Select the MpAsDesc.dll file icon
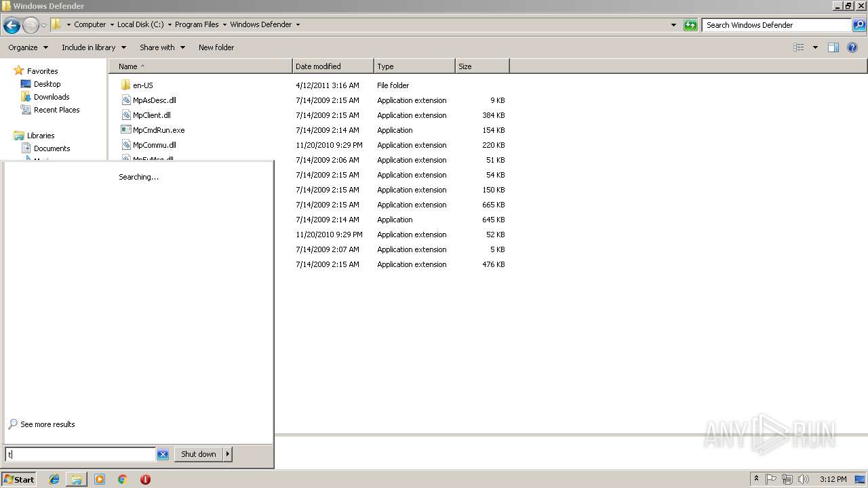 coord(125,100)
